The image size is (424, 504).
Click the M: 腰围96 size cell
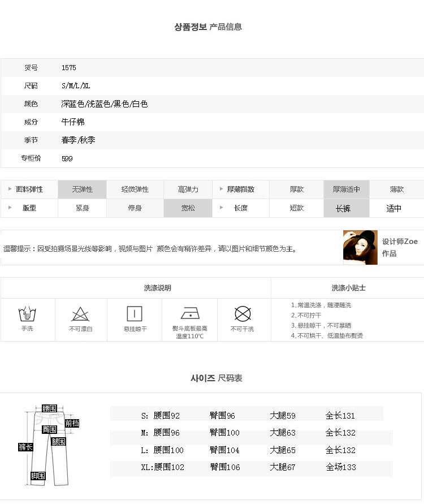pyautogui.click(x=161, y=433)
